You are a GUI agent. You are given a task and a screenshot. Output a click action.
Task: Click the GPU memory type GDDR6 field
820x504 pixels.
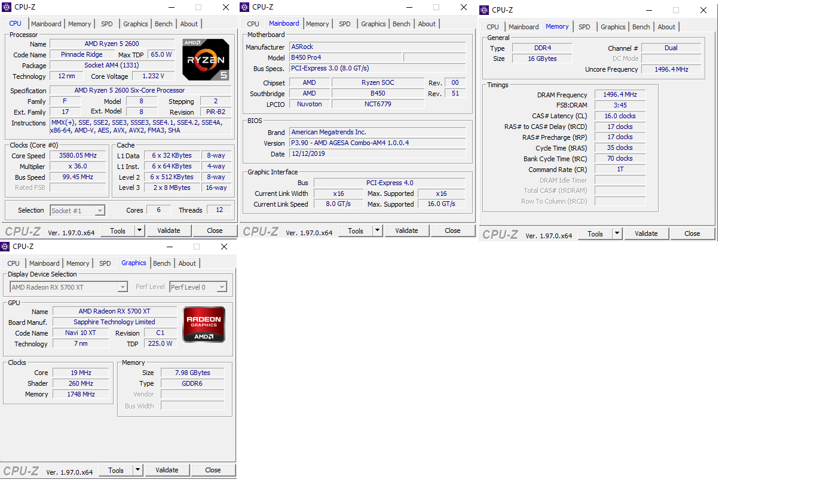[x=192, y=383]
